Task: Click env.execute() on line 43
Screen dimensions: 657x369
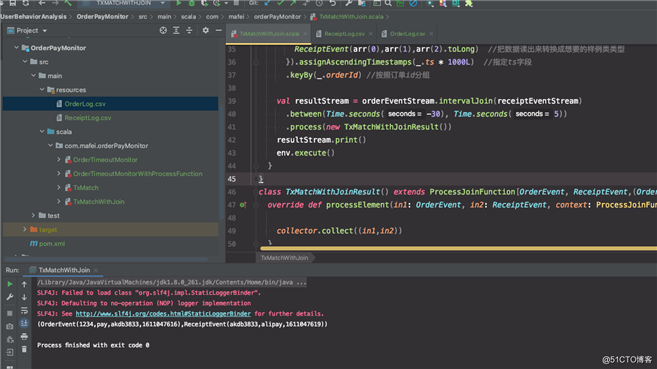Action: tap(305, 153)
